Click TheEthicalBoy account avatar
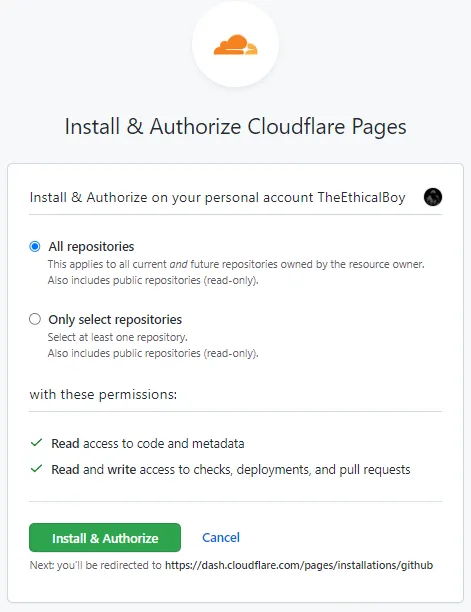The height and width of the screenshot is (612, 471). (433, 197)
